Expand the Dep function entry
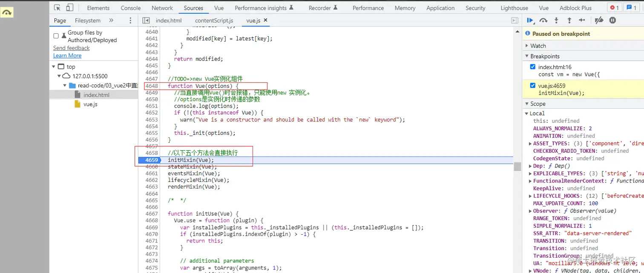This screenshot has width=644, height=273. 530,166
